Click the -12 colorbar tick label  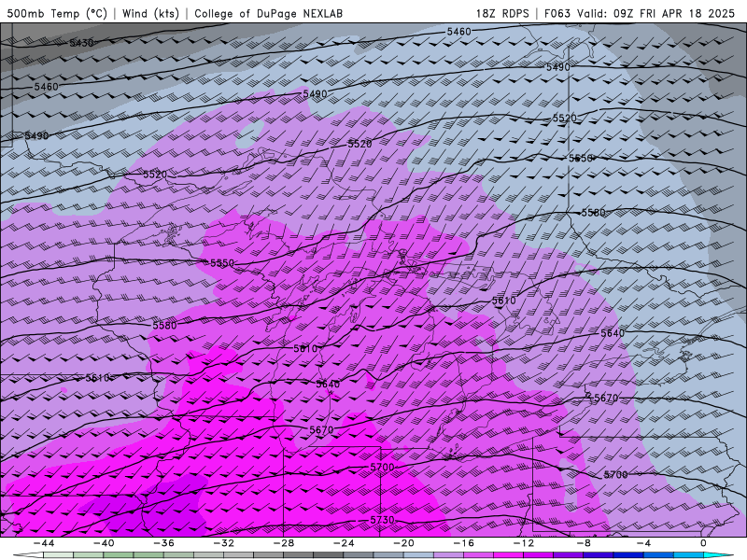[524, 543]
